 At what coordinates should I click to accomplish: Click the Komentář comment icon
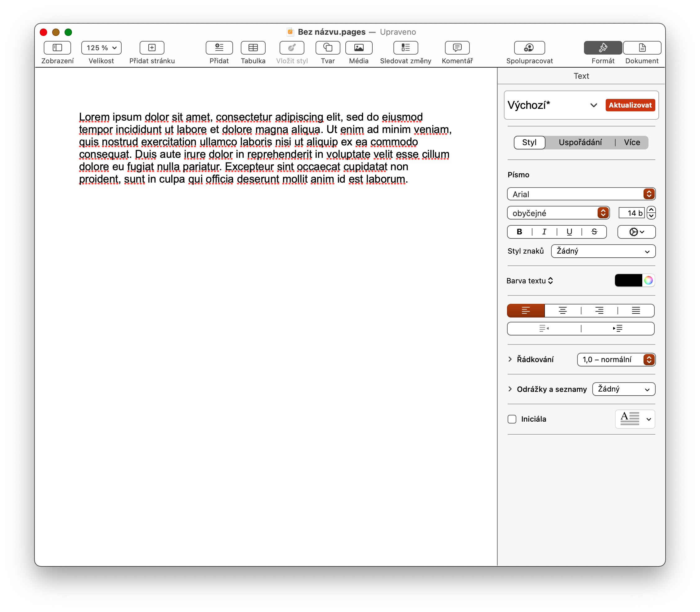click(457, 48)
